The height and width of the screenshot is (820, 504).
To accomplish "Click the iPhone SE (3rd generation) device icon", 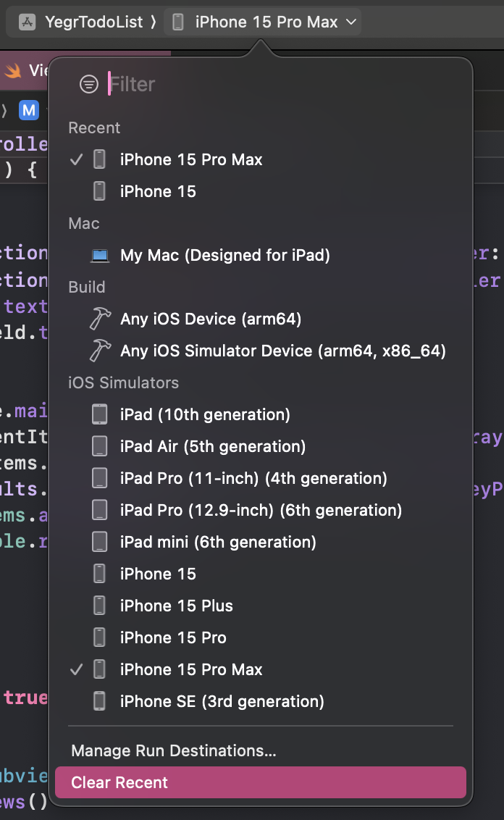I will pyautogui.click(x=99, y=701).
